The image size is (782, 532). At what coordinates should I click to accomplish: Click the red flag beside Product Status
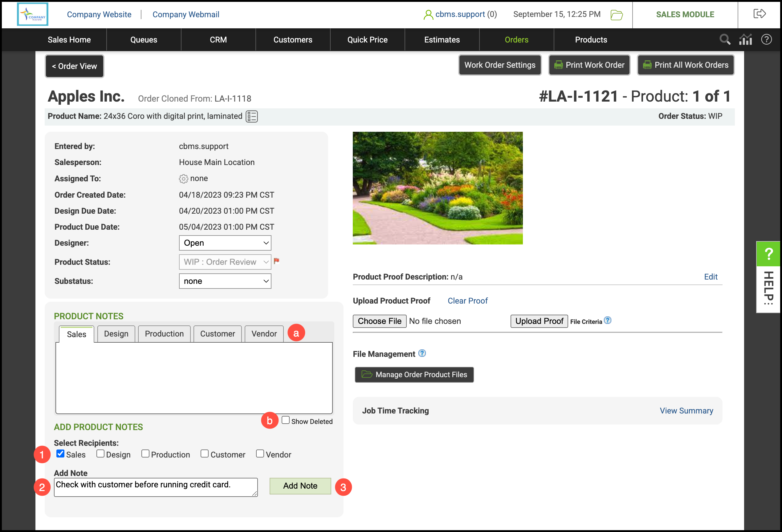pos(277,261)
